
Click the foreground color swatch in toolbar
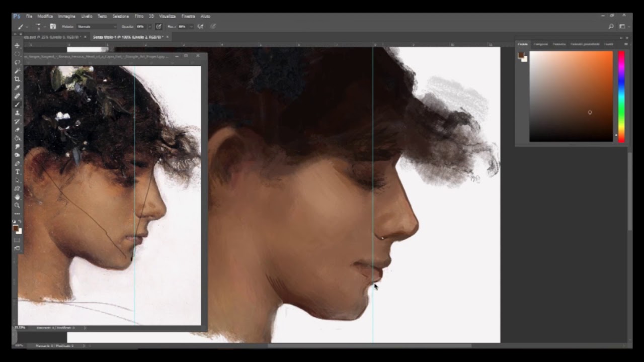[x=16, y=229]
